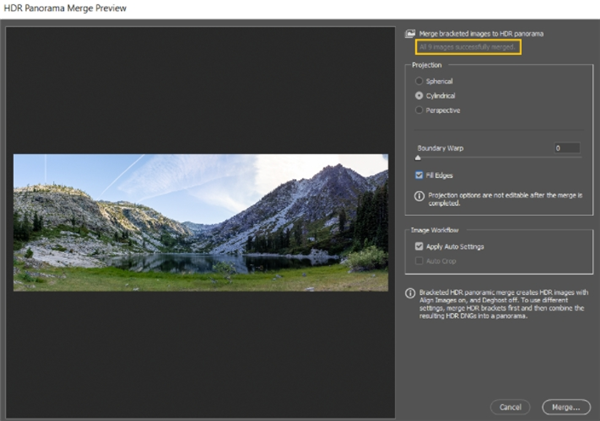Disable Apply Auto Settings checkbox
This screenshot has width=600, height=421.
(419, 246)
